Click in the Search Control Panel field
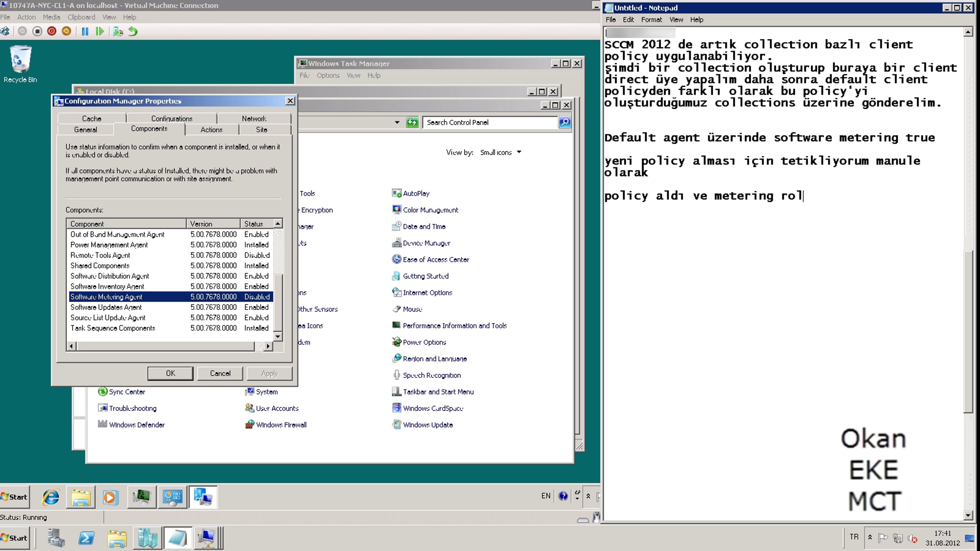Screen dimensions: 980x551 (490, 122)
